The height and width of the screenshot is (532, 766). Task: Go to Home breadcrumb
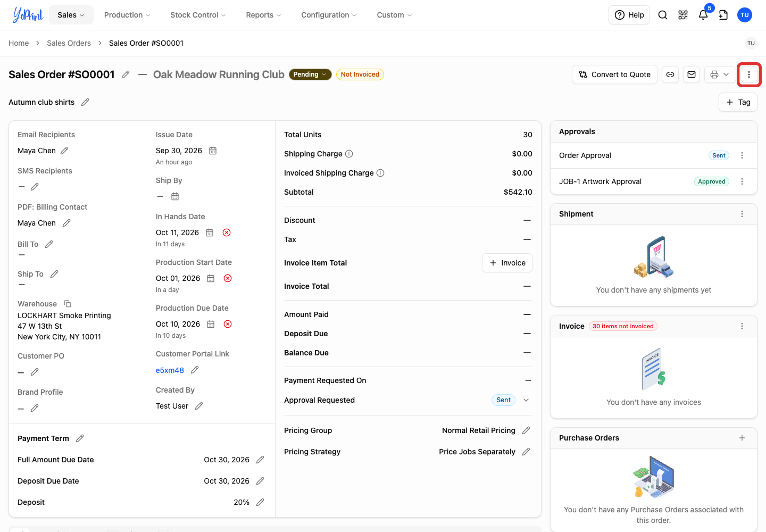19,43
